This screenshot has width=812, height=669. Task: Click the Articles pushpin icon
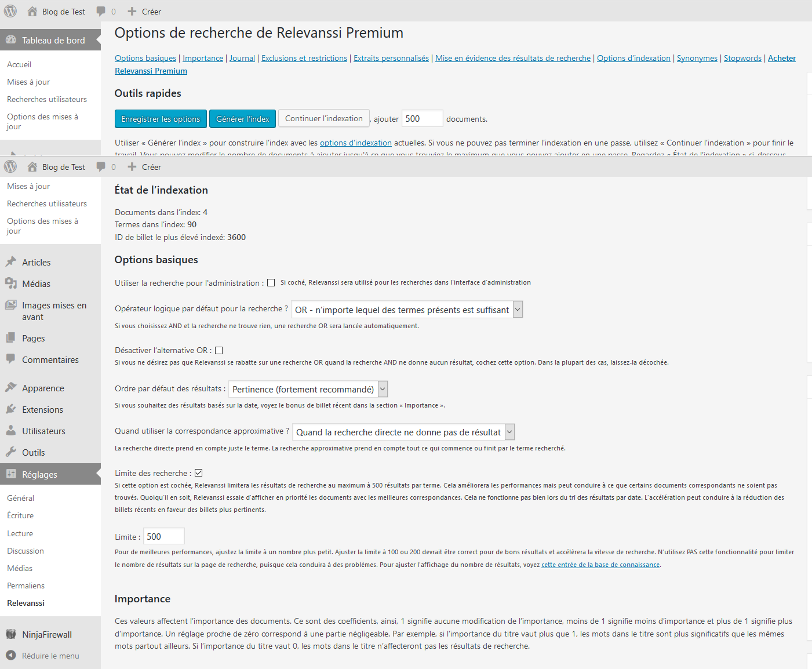point(11,262)
